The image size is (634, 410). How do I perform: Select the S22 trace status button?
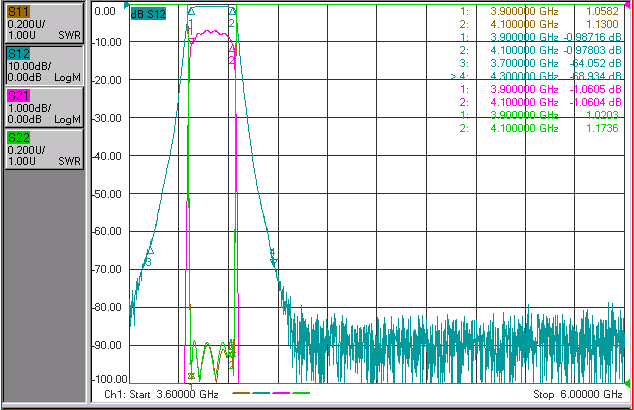(44, 149)
